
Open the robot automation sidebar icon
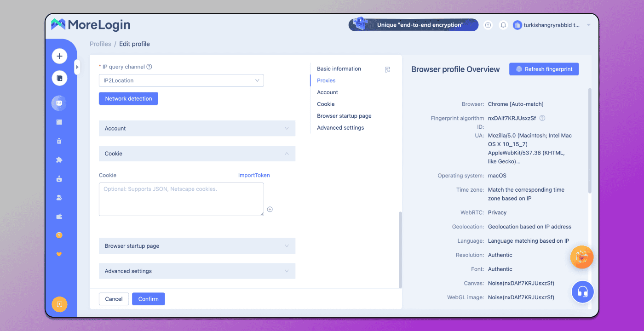point(59,179)
